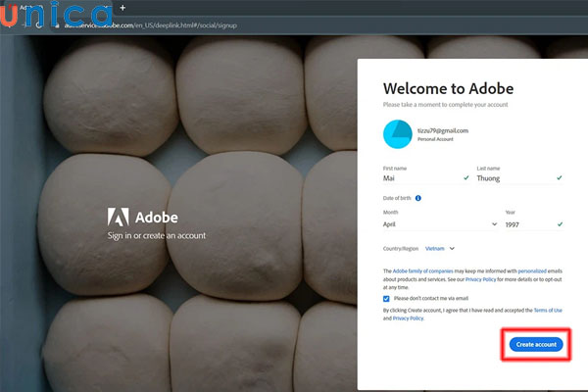The height and width of the screenshot is (392, 588).
Task: Open the Adobe family of companies link
Action: (424, 269)
